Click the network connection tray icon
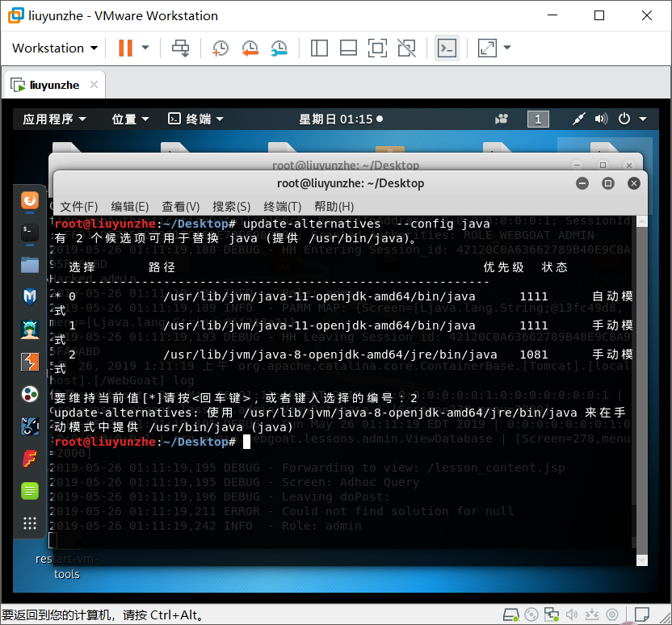Screen dimensions: 672x625 point(578,119)
